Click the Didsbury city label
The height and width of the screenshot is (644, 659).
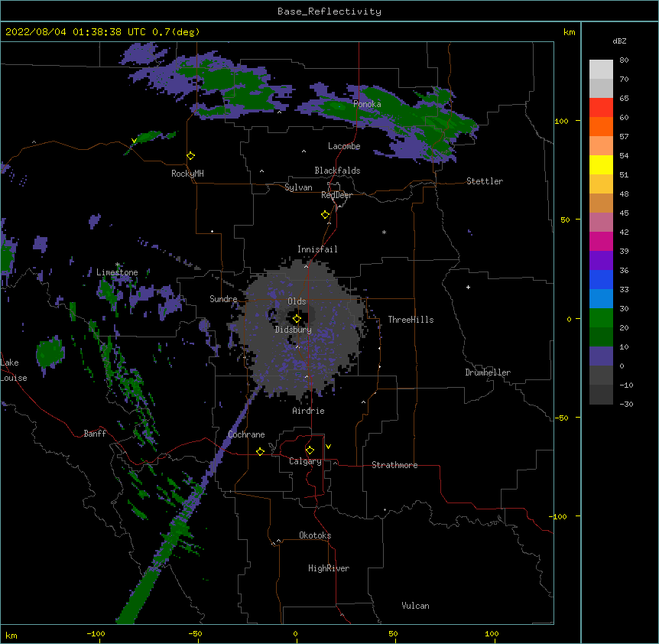pos(294,330)
